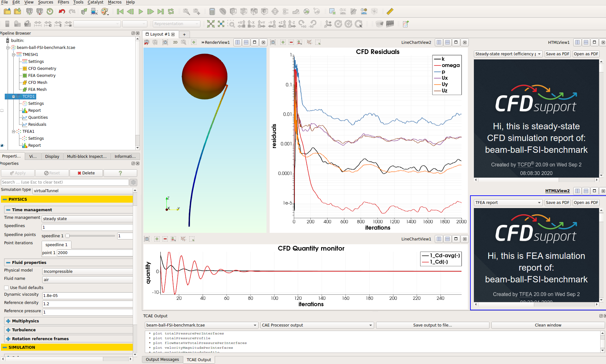Click the Reset camera icon
This screenshot has width=606, height=364.
pos(211,24)
